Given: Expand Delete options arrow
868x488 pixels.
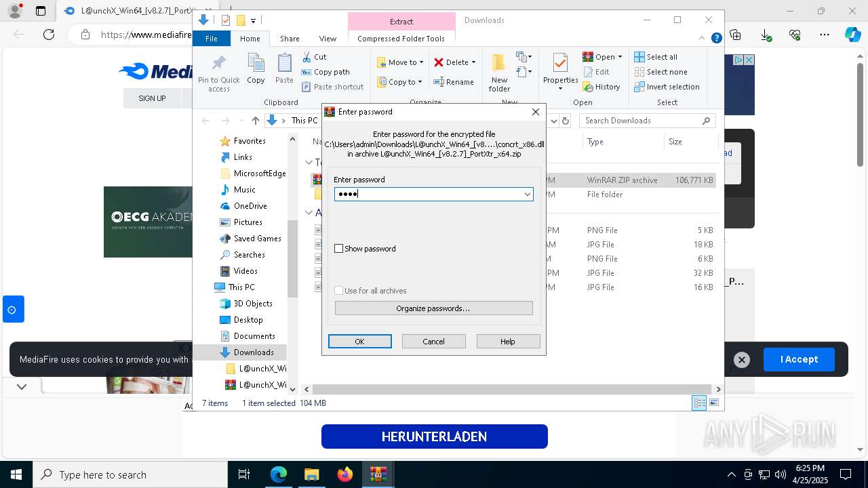Looking at the screenshot, I should point(473,62).
